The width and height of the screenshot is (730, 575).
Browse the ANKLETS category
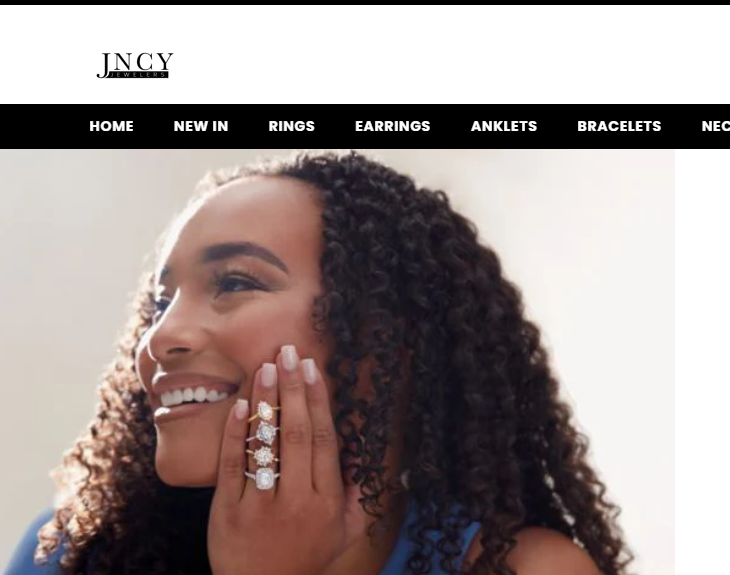point(504,126)
